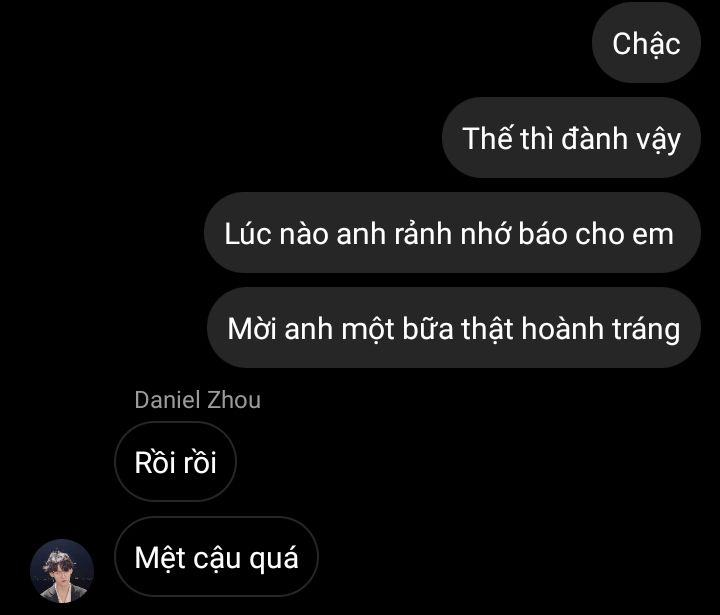Select the 'Thế thì đành vậy' message
Screen dimensions: 720x615
(x=571, y=138)
